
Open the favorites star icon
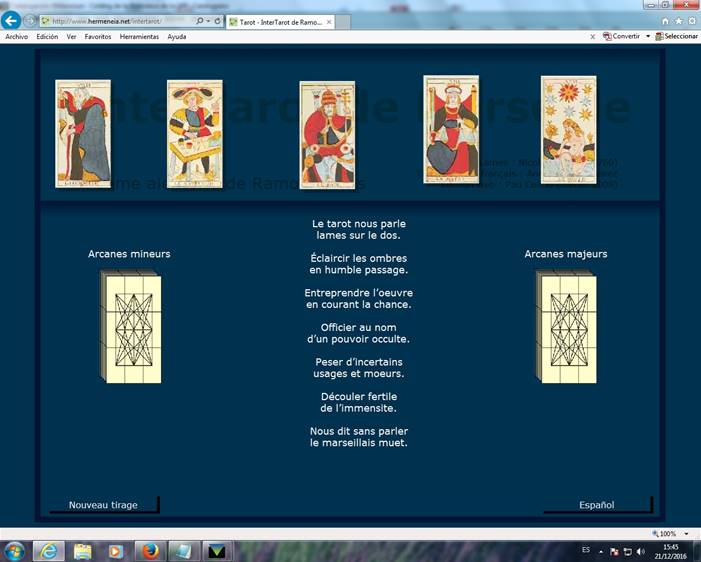[679, 20]
